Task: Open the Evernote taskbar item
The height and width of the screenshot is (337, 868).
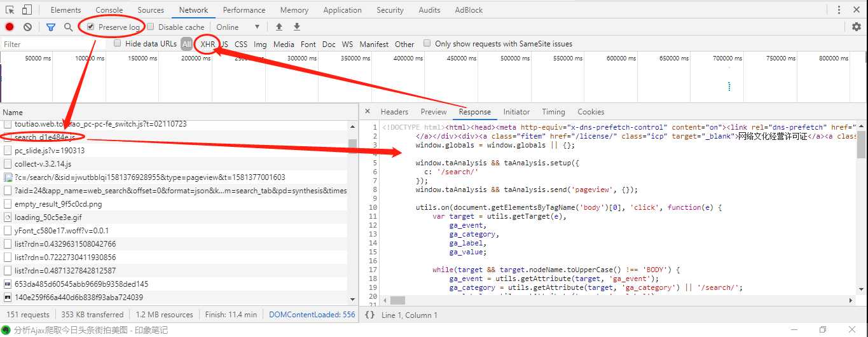Action: [x=85, y=330]
